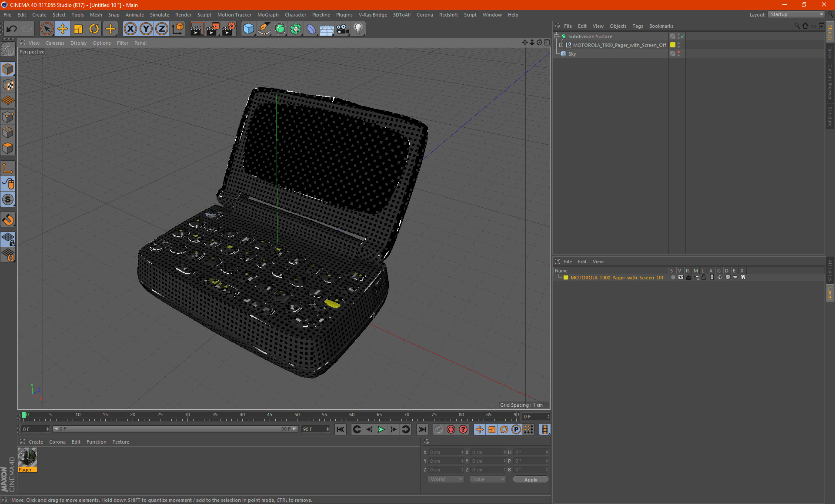Click Make Editable icon in left toolbar
This screenshot has width=835, height=504.
(x=8, y=50)
